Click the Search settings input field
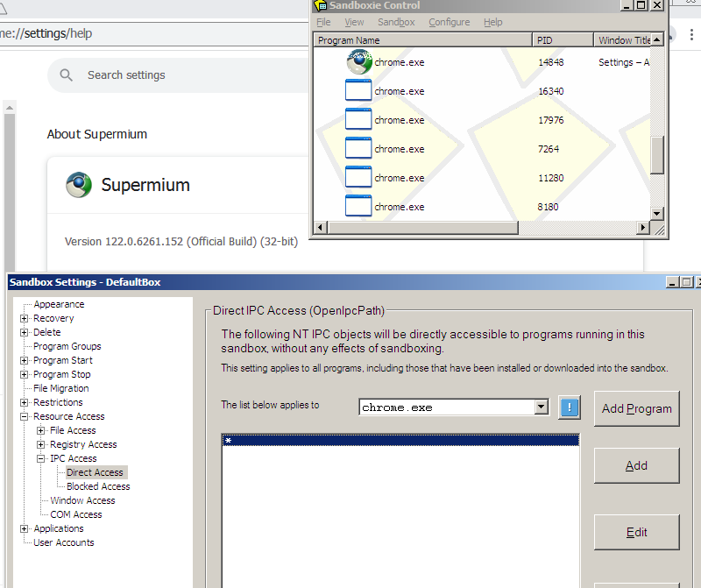 (179, 75)
